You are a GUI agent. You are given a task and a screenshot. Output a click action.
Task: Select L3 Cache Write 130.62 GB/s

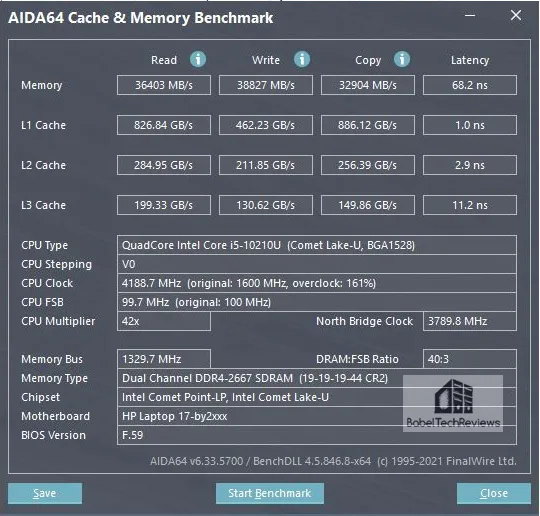(x=266, y=205)
